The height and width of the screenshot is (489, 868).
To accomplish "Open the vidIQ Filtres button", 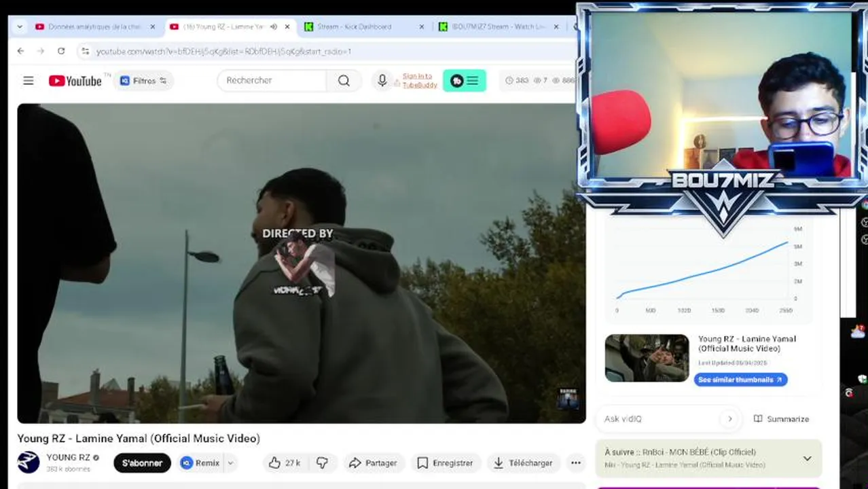I will coord(143,81).
